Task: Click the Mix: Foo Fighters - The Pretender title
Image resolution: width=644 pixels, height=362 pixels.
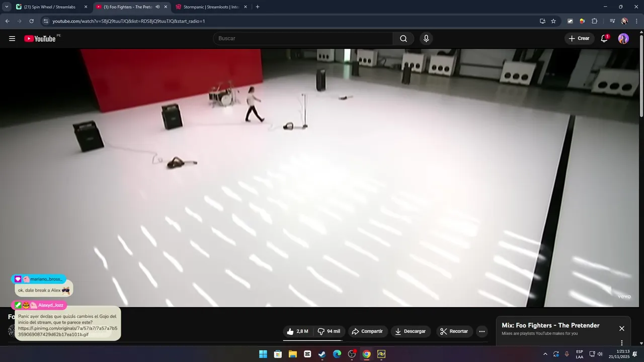Action: tap(550, 325)
